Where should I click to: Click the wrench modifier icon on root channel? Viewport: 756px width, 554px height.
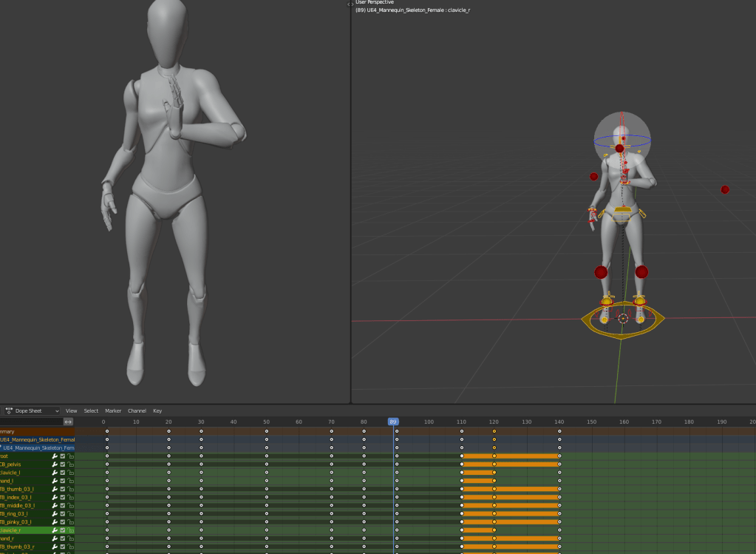(x=55, y=456)
